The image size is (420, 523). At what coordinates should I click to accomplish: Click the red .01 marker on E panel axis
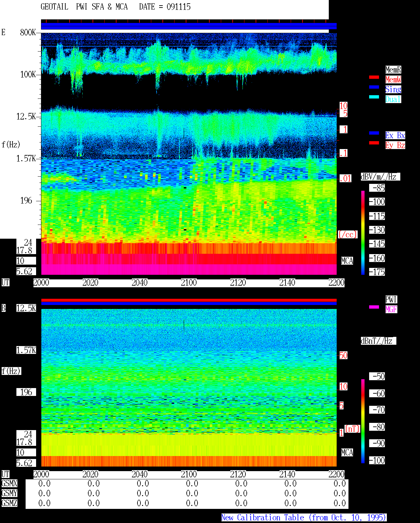(x=345, y=179)
